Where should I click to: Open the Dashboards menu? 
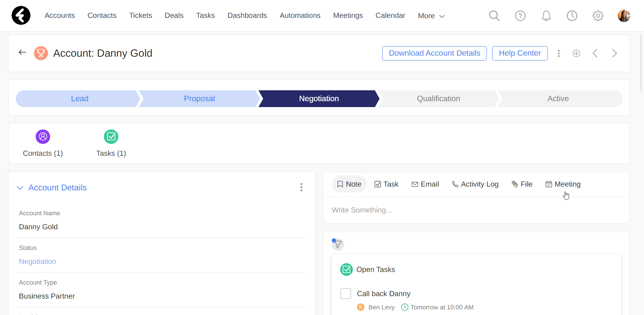tap(247, 15)
